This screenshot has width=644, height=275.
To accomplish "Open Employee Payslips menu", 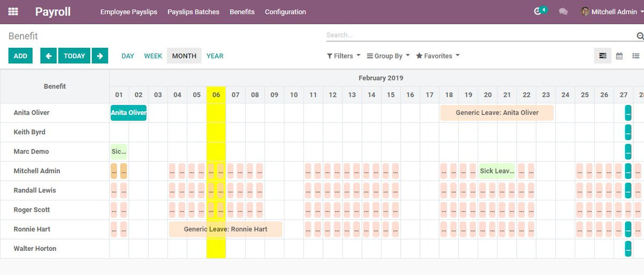I will tap(129, 12).
